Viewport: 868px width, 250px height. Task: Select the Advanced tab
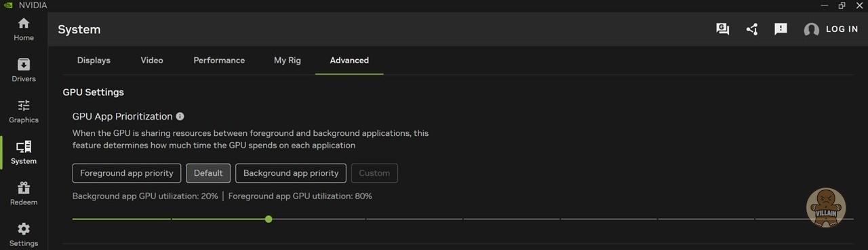(x=349, y=60)
